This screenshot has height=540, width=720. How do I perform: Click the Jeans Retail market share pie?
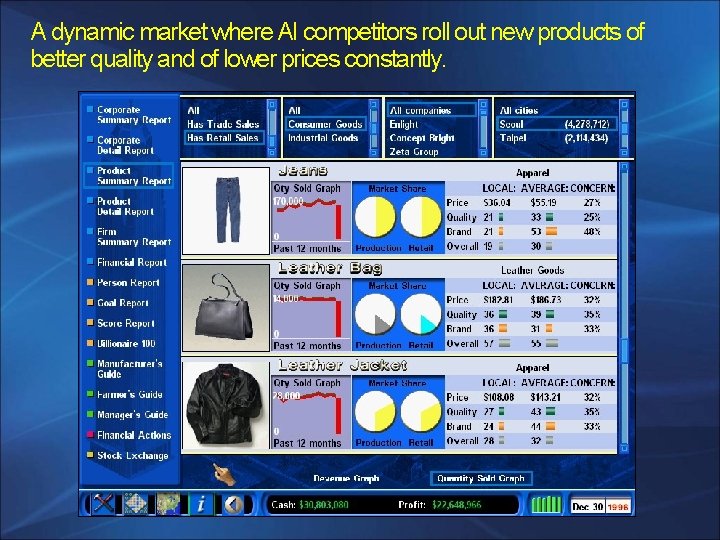[421, 217]
